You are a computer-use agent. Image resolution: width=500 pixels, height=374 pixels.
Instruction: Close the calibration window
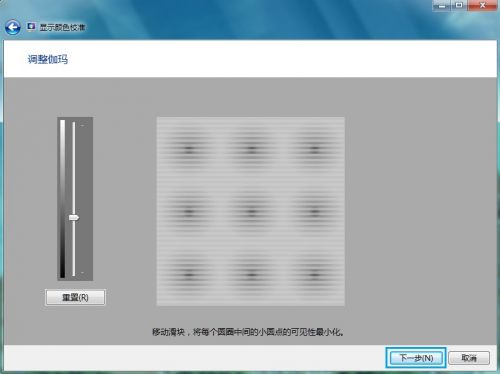482,5
